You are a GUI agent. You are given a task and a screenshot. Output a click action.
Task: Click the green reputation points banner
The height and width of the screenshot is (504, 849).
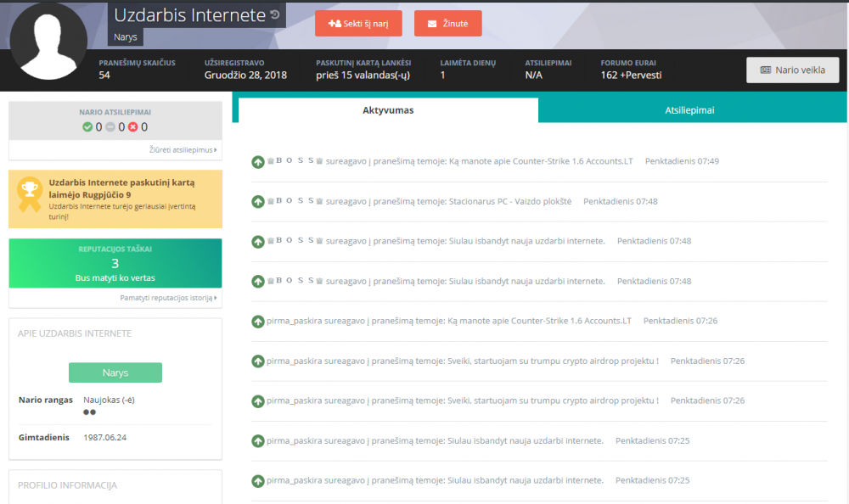click(115, 264)
